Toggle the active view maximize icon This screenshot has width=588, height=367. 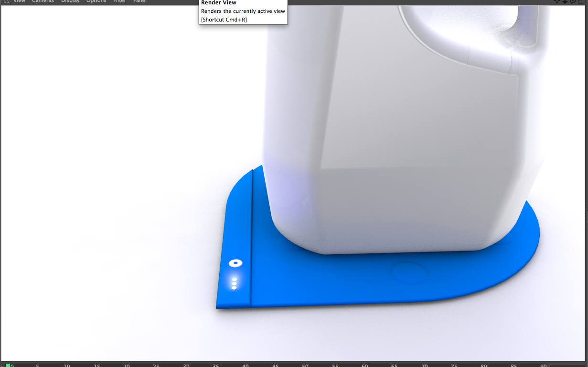click(581, 1)
